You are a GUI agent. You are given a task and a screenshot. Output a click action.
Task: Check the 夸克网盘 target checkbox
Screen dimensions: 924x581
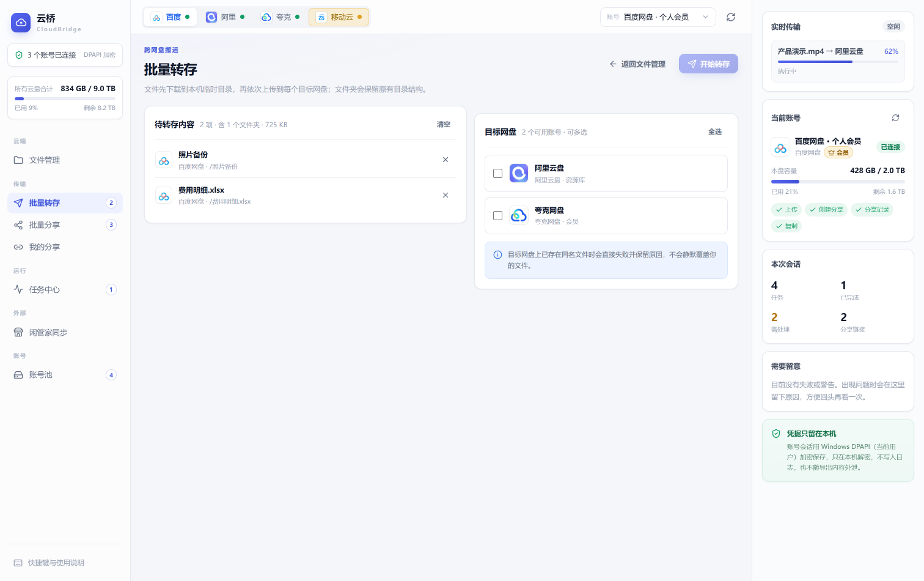pos(497,215)
